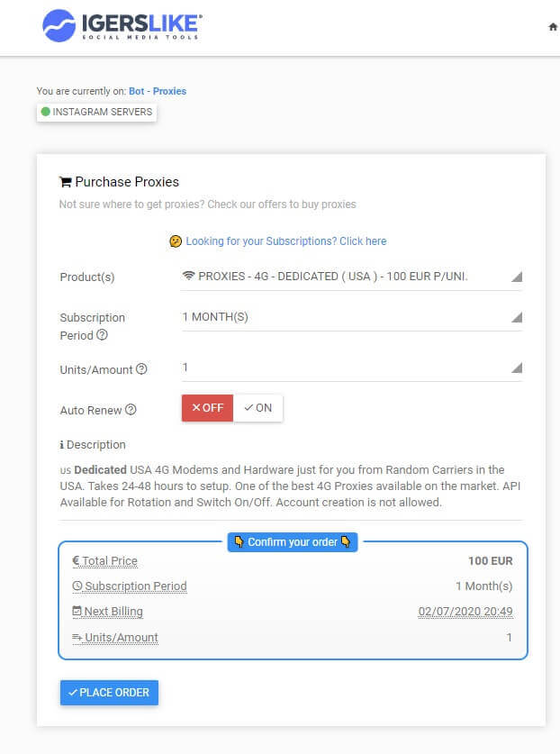Expand the Subscription Period dropdown
This screenshot has height=754, width=560.
pyautogui.click(x=351, y=317)
